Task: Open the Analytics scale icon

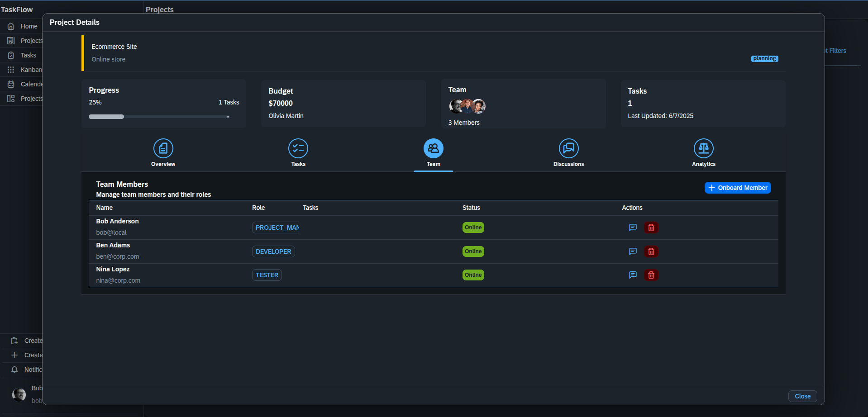Action: click(704, 148)
